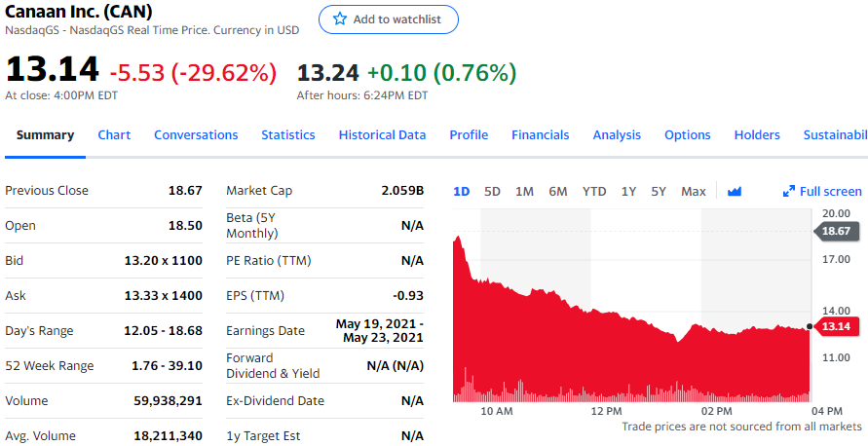Switch to the Financials tab
Screen dimensions: 868x446
pos(541,135)
